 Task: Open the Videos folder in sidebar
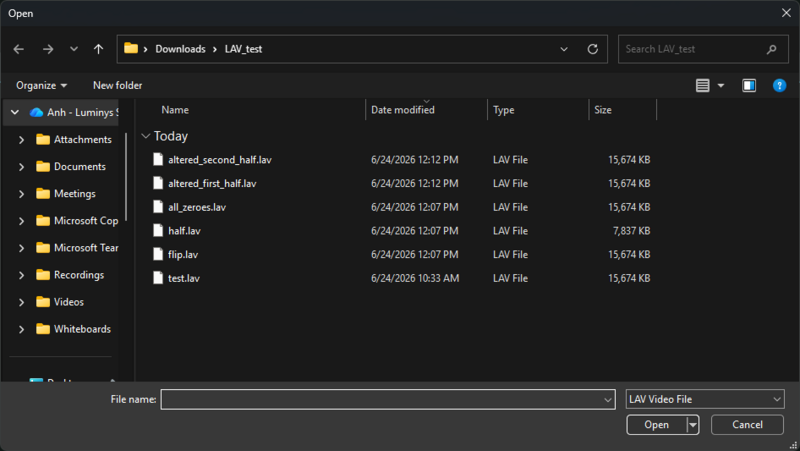(x=60, y=302)
